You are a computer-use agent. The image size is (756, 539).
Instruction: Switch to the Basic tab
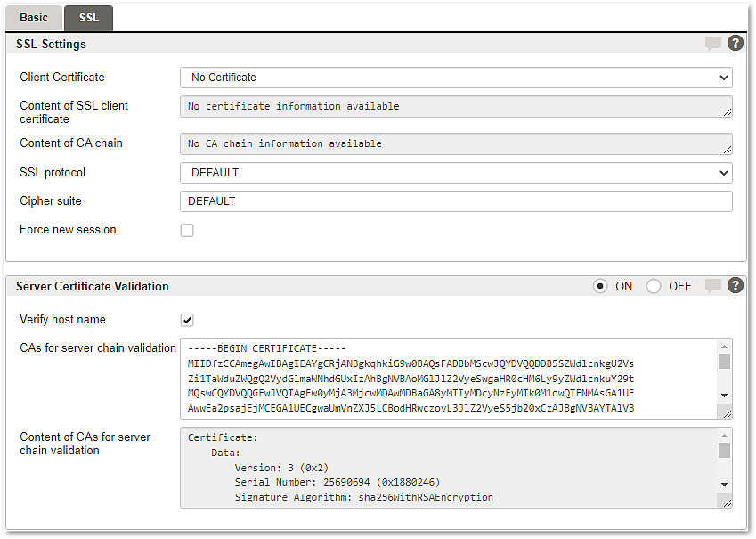click(34, 18)
